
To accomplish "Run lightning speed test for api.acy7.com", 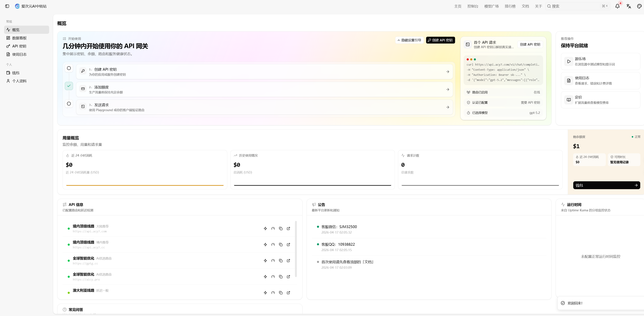I will pyautogui.click(x=265, y=228).
